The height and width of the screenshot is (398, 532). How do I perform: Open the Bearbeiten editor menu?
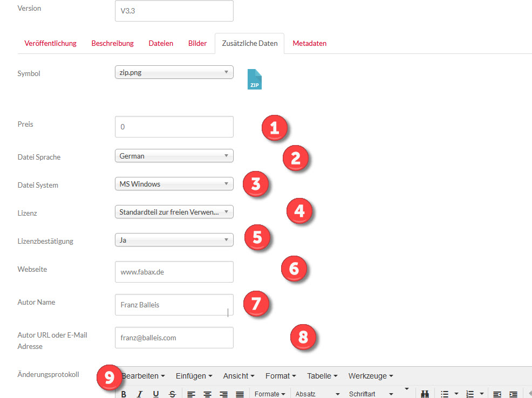pos(143,376)
